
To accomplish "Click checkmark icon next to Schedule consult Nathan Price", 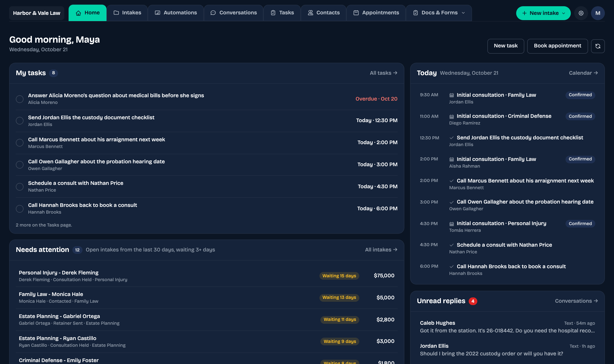I will coord(451,245).
